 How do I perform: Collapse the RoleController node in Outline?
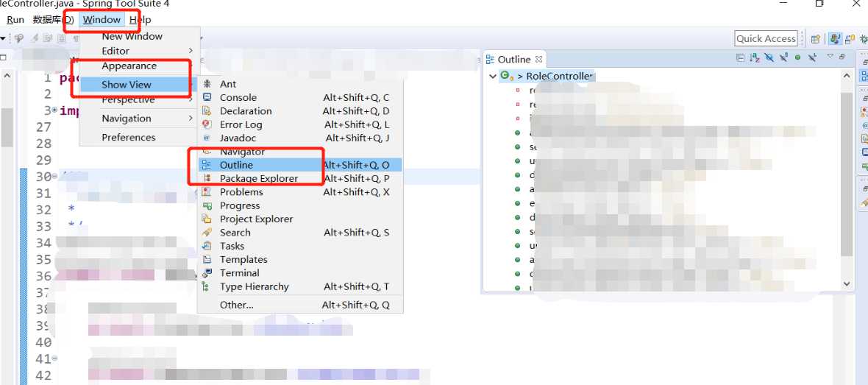(x=492, y=76)
